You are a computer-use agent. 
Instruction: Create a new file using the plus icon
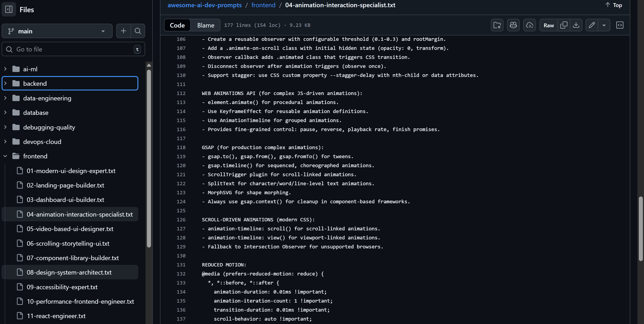click(x=123, y=31)
